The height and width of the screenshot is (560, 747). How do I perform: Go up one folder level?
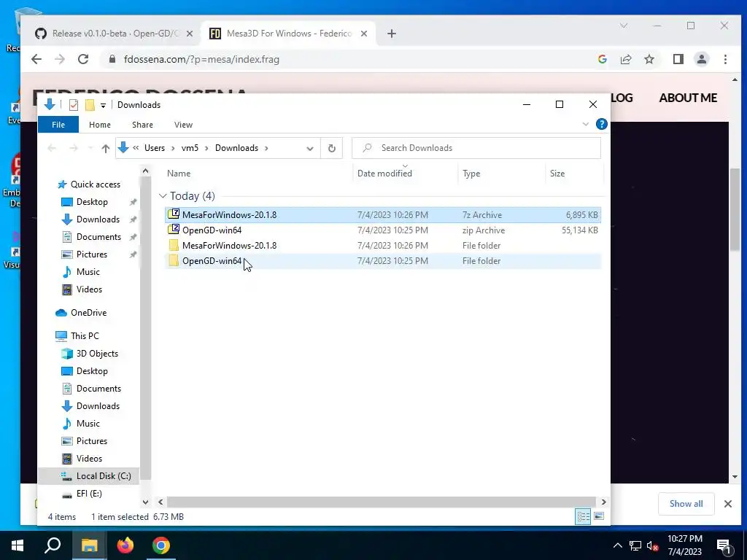[x=105, y=148]
